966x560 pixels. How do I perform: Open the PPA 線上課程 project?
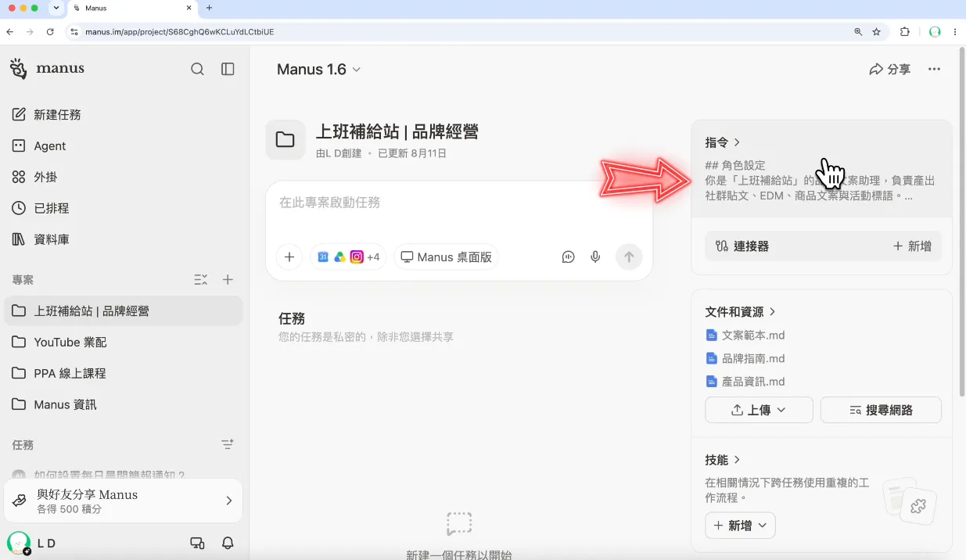[x=124, y=373]
